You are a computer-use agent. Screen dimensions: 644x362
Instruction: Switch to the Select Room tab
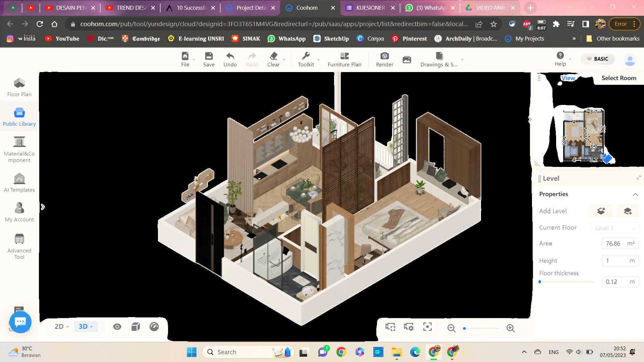619,78
